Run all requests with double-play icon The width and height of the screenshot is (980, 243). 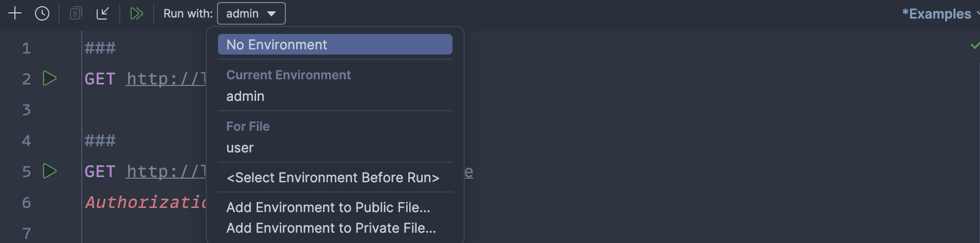(x=136, y=13)
